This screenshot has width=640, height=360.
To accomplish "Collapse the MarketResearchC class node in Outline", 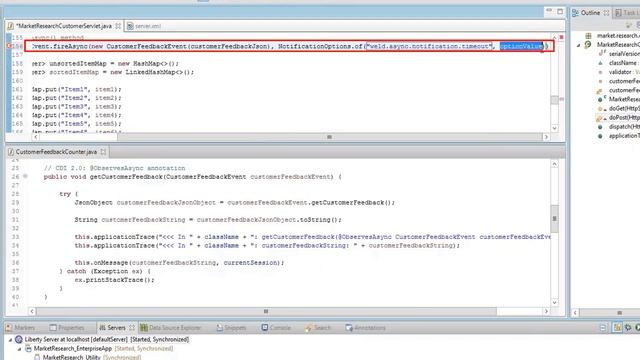I will click(578, 45).
